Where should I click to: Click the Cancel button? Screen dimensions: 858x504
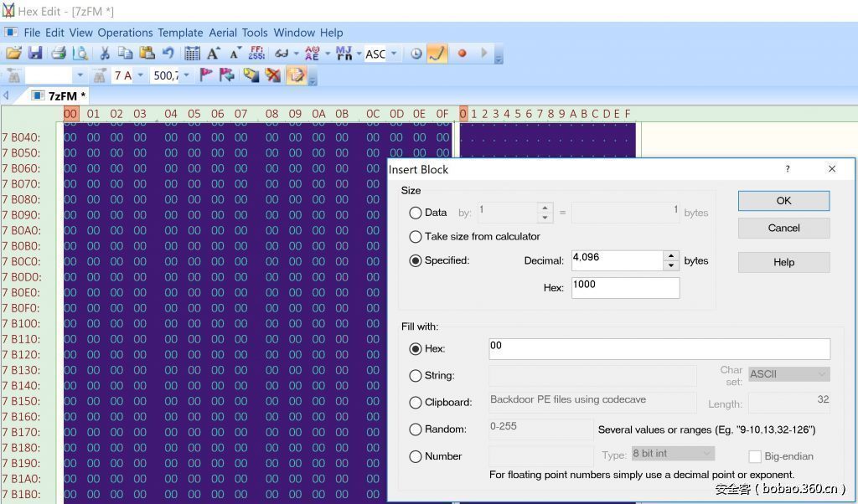click(x=783, y=228)
